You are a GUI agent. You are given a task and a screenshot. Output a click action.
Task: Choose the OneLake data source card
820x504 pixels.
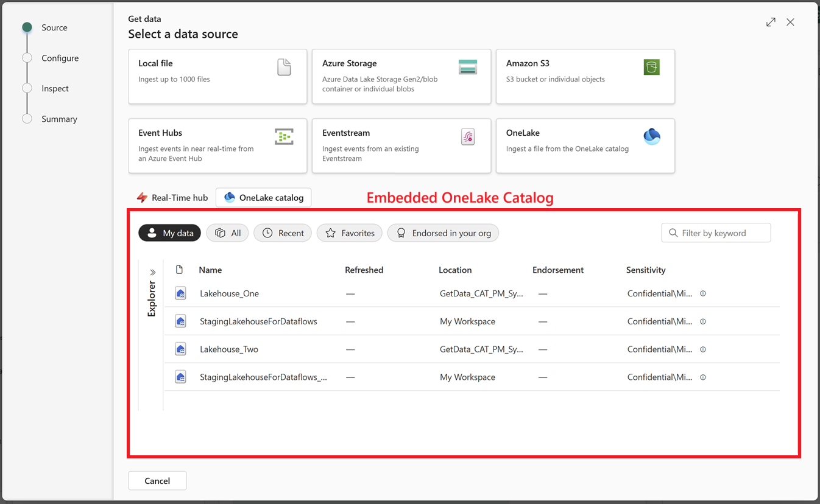click(585, 146)
